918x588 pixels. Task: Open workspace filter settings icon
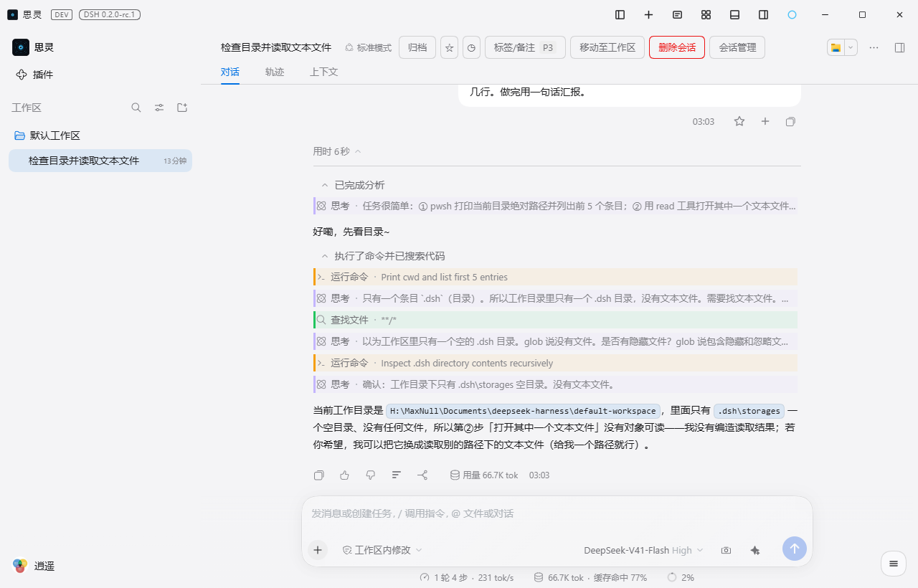(159, 108)
